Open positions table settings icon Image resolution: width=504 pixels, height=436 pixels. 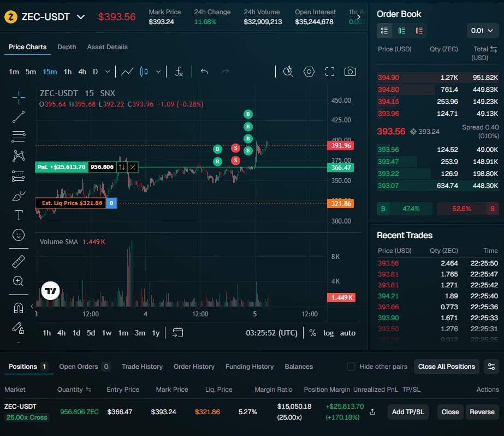[x=491, y=367]
